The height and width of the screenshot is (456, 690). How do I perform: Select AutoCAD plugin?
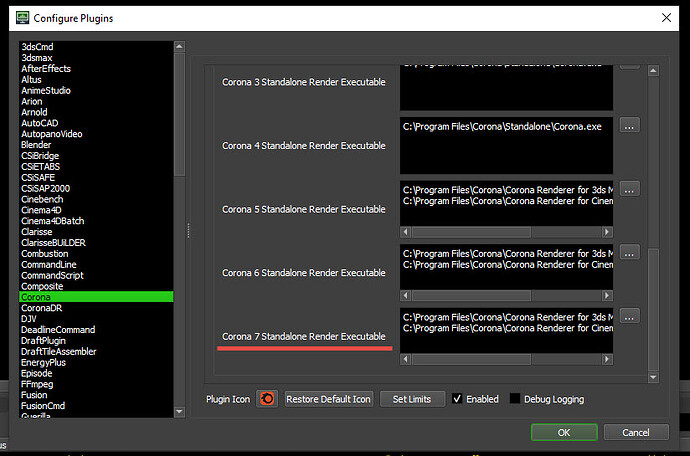(96, 123)
